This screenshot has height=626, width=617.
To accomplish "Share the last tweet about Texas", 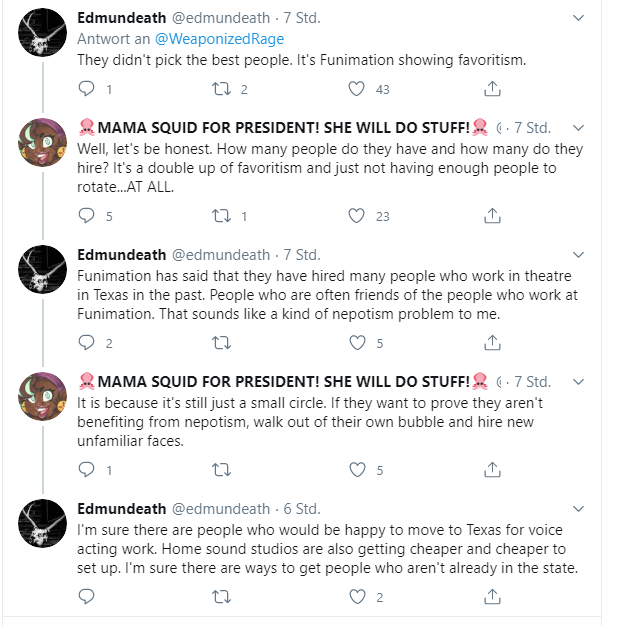I will 492,596.
